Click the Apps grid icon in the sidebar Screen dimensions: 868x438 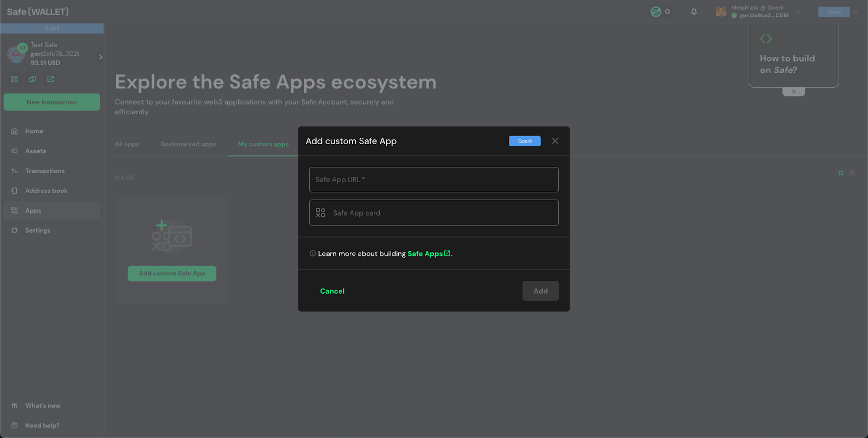click(x=15, y=210)
